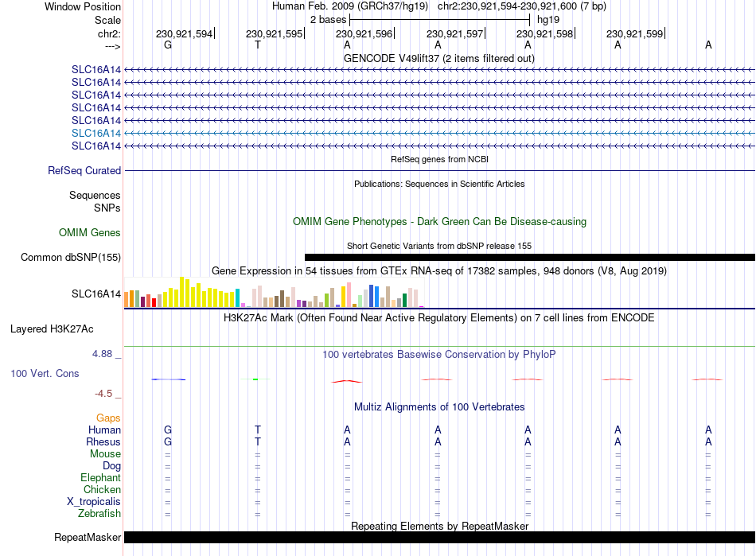Click the RefSeq Curated intron line
Screen dimensions: 756x556
pos(440,170)
